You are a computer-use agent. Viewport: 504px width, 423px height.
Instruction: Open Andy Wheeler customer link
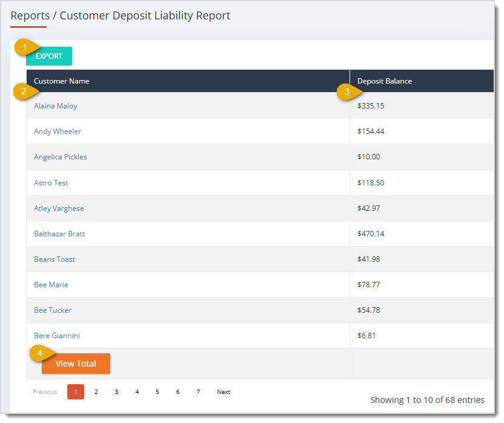point(58,132)
